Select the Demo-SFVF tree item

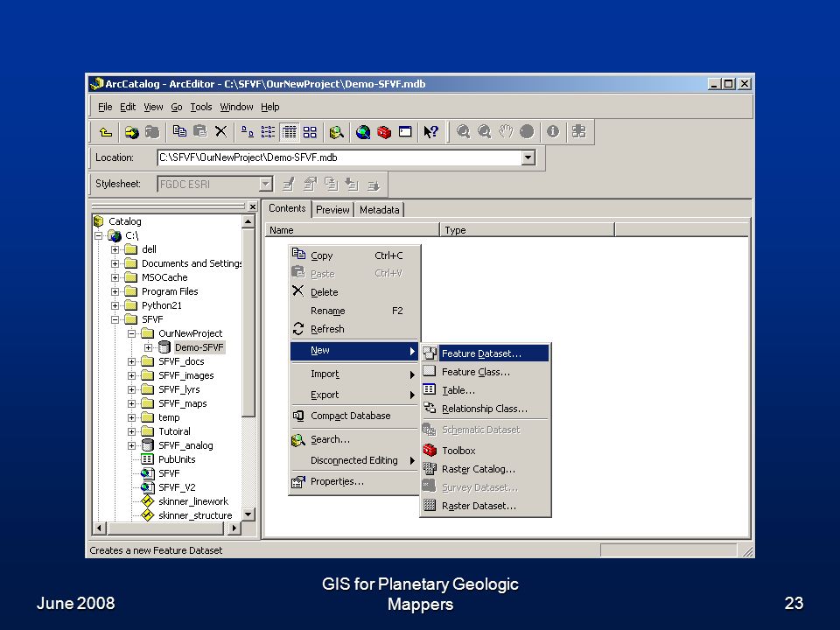point(199,347)
